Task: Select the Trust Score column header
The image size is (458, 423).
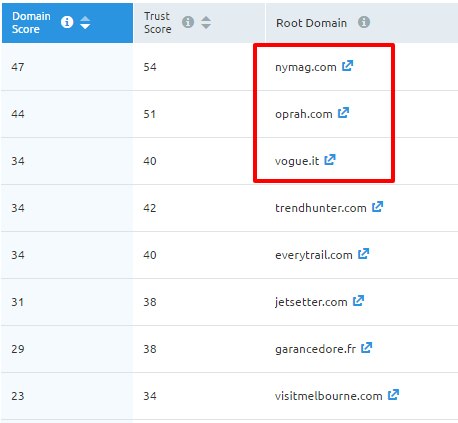Action: coord(199,23)
